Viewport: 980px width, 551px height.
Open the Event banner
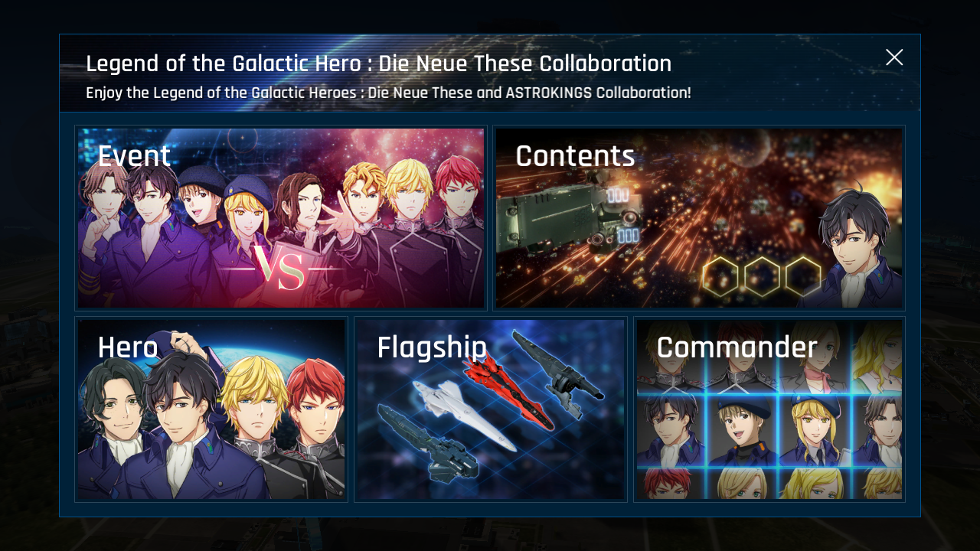click(281, 218)
